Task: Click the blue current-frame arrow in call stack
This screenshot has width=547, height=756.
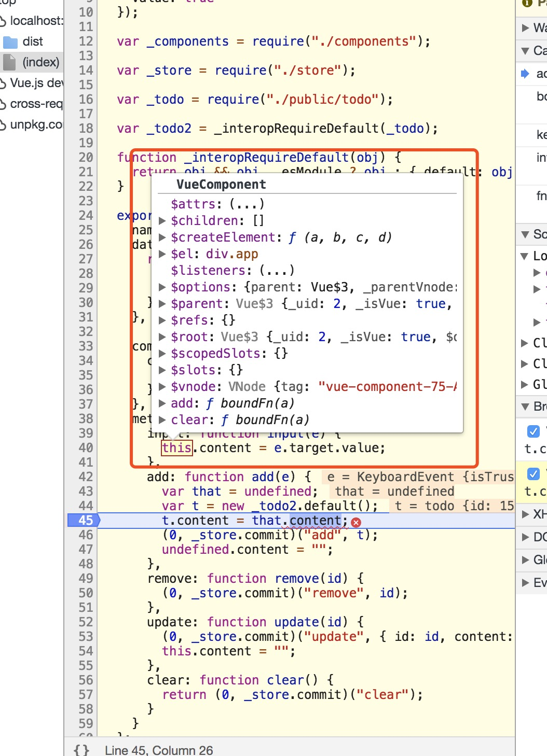Action: (x=525, y=74)
